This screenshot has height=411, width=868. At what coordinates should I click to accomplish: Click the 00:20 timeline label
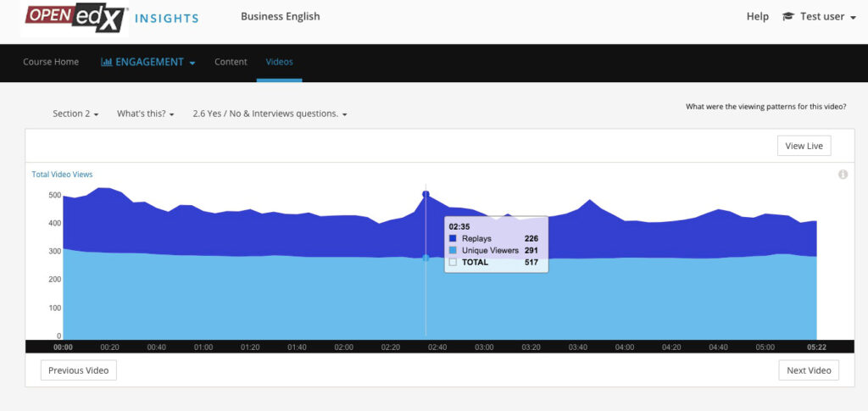(x=109, y=347)
